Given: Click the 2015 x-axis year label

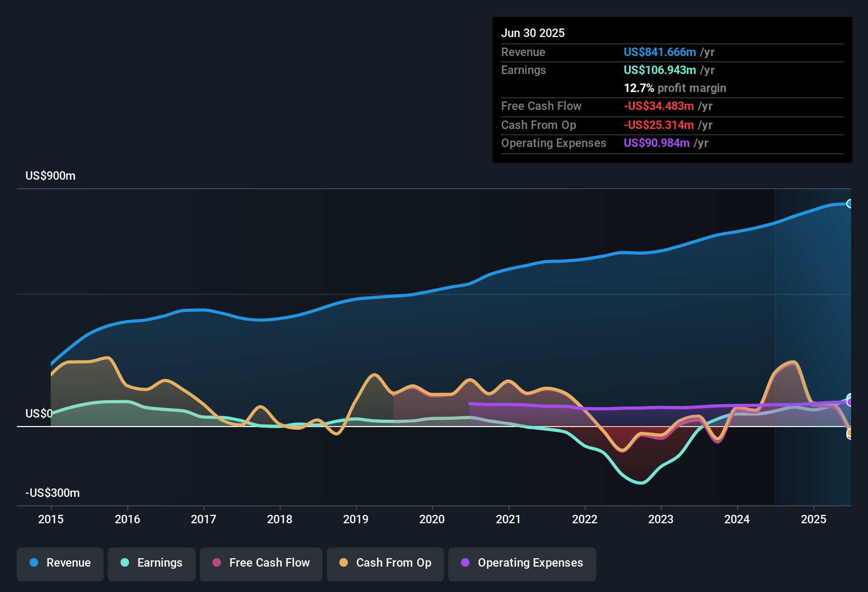Looking at the screenshot, I should point(51,519).
